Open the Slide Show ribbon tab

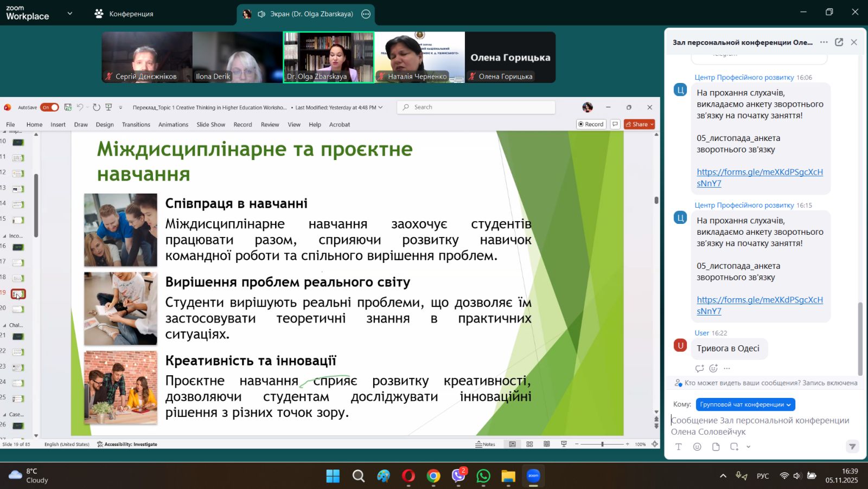click(210, 125)
